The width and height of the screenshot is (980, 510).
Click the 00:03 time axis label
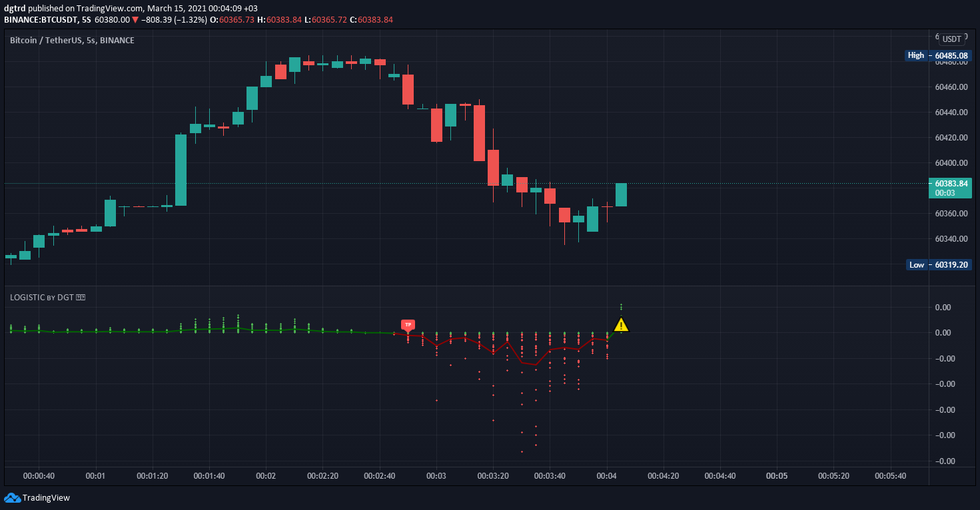pyautogui.click(x=436, y=476)
